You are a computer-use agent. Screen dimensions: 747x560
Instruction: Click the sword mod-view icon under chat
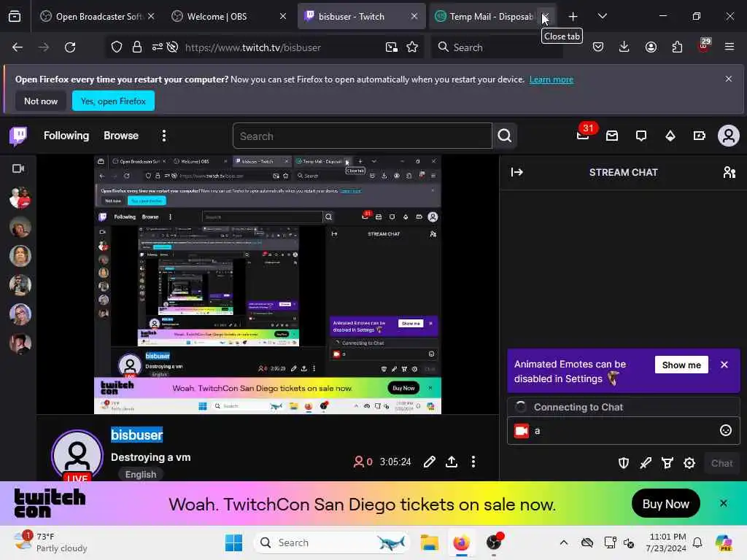click(x=646, y=463)
